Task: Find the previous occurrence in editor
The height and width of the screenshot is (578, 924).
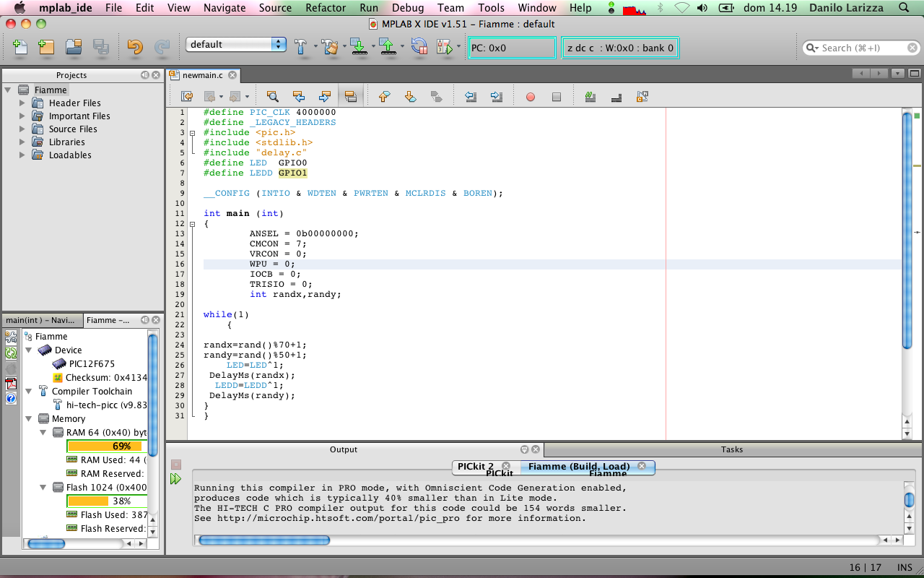Action: pos(298,96)
